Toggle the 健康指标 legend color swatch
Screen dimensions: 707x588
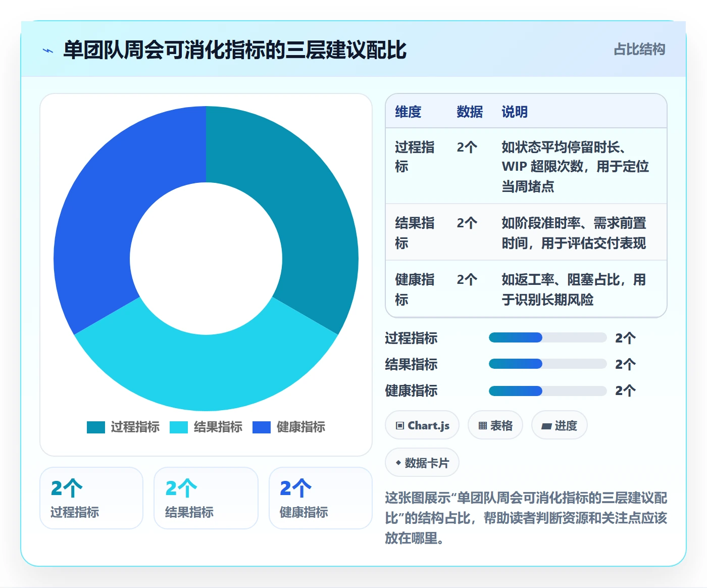[262, 427]
